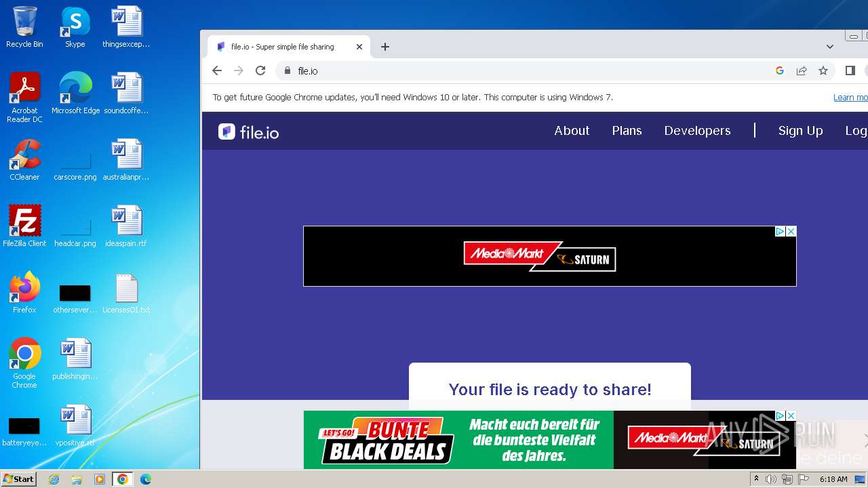868x488 pixels.
Task: Switch to Chrome in the taskbar
Action: (x=123, y=479)
